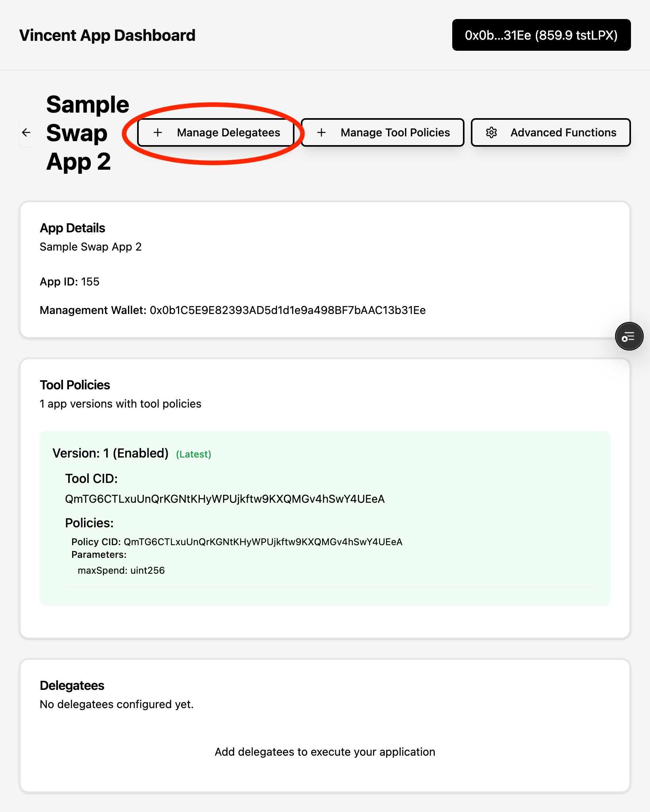Click the App Details heading
The image size is (650, 812).
click(x=73, y=228)
